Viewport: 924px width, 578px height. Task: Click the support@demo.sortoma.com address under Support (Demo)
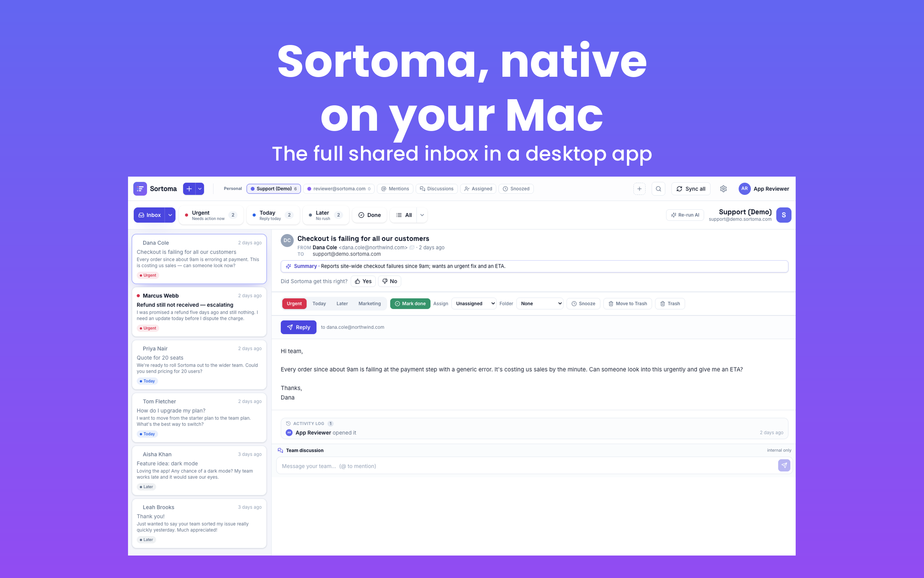(740, 219)
